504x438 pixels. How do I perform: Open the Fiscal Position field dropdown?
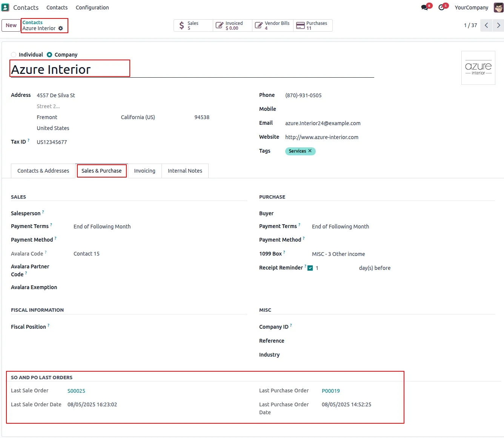point(160,327)
